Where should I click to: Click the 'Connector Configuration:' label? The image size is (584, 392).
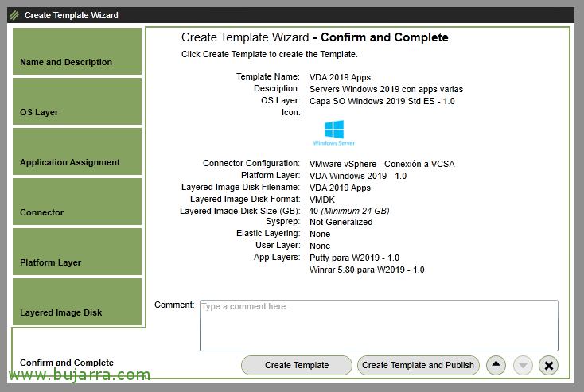coord(251,164)
